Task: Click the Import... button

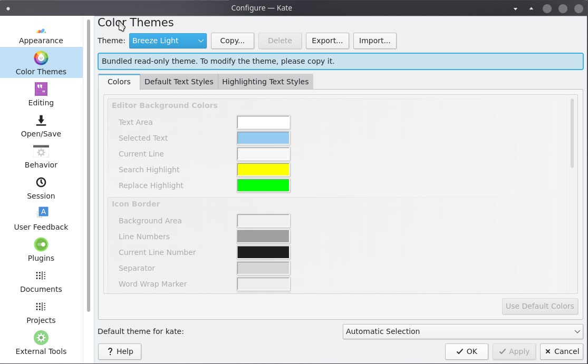Action: 374,41
